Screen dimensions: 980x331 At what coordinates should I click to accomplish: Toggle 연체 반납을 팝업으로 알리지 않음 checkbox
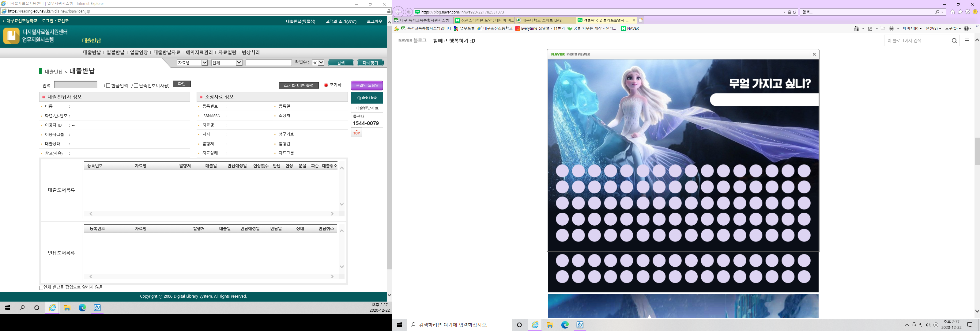coord(41,287)
